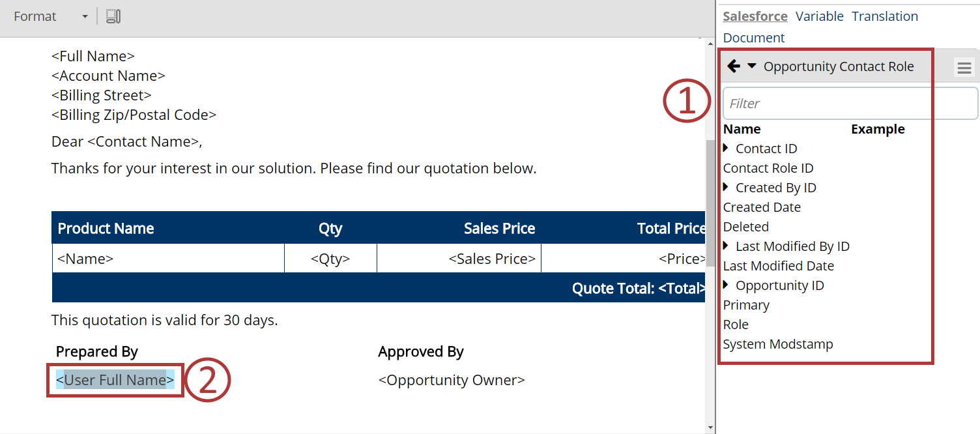Select the Primary field from the list

pos(746,304)
